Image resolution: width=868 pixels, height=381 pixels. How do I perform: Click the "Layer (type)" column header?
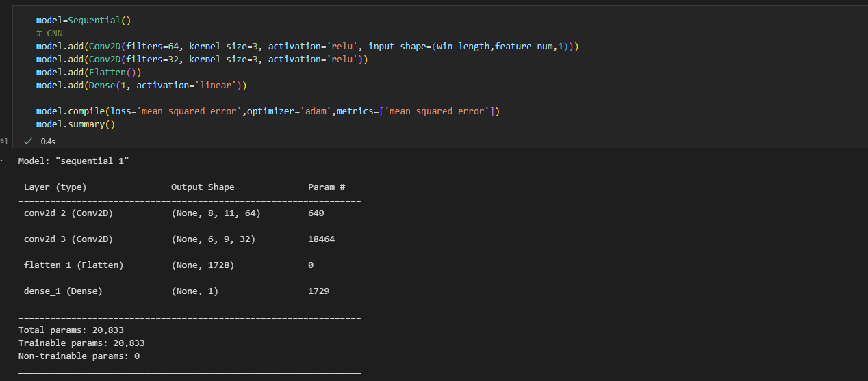[x=55, y=187]
